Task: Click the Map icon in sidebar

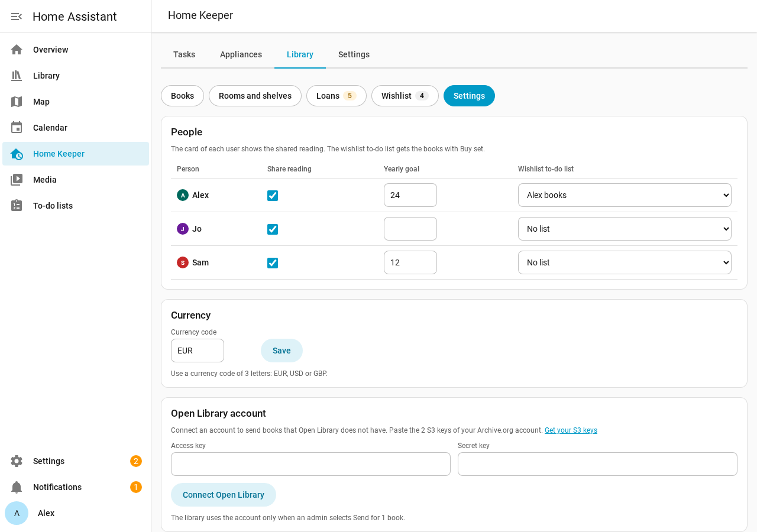Action: coord(17,102)
